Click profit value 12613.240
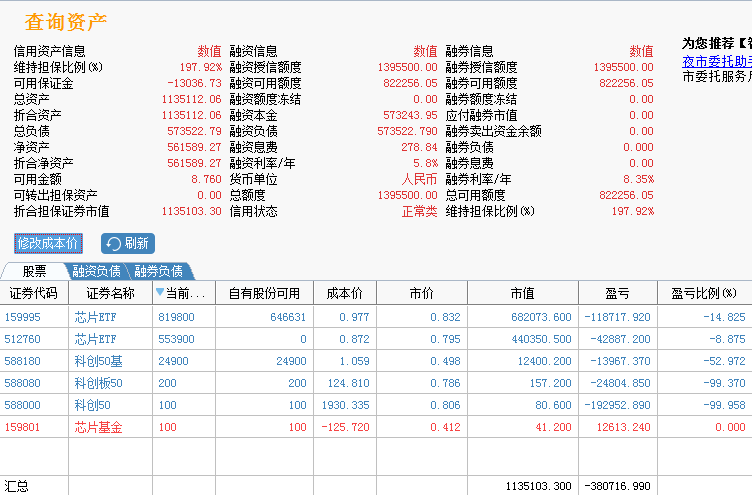The height and width of the screenshot is (495, 752). (x=623, y=427)
